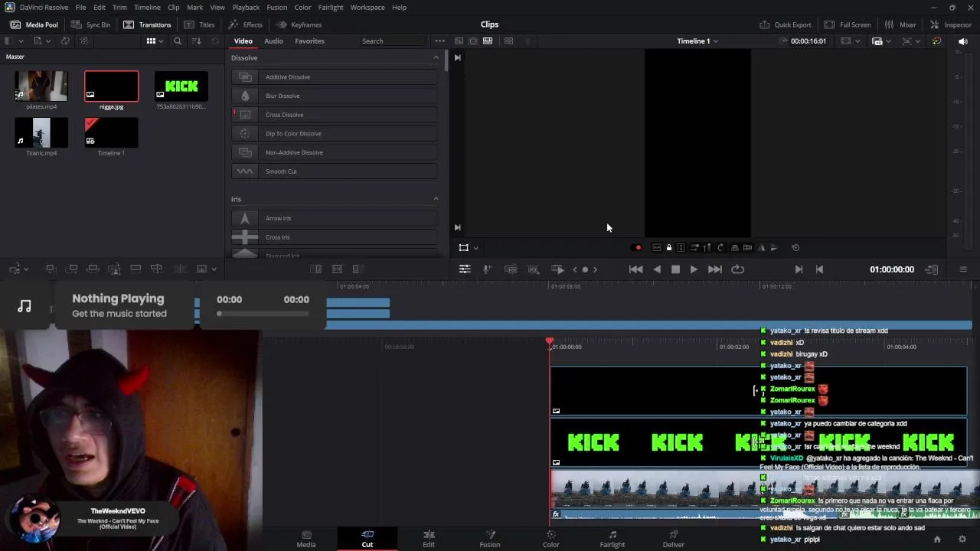Image resolution: width=980 pixels, height=551 pixels.
Task: Open the Media Pool panel
Action: [34, 24]
